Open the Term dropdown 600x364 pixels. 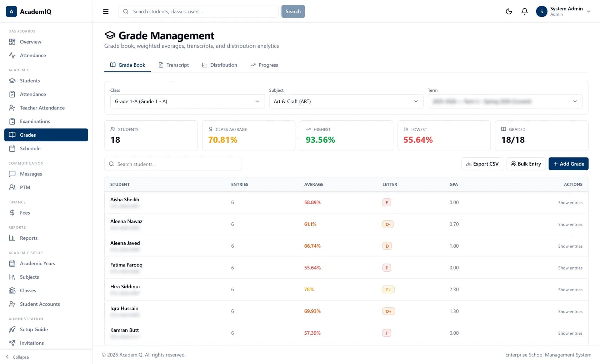click(505, 101)
